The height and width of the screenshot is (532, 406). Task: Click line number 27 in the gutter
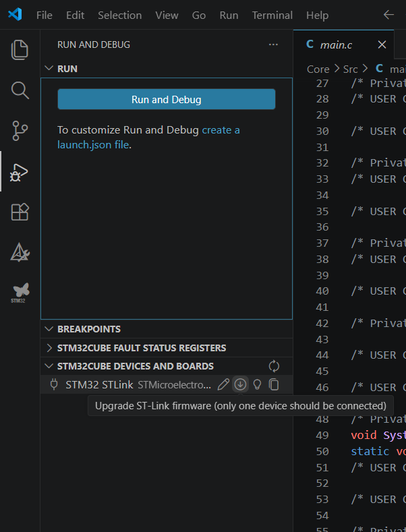click(322, 84)
